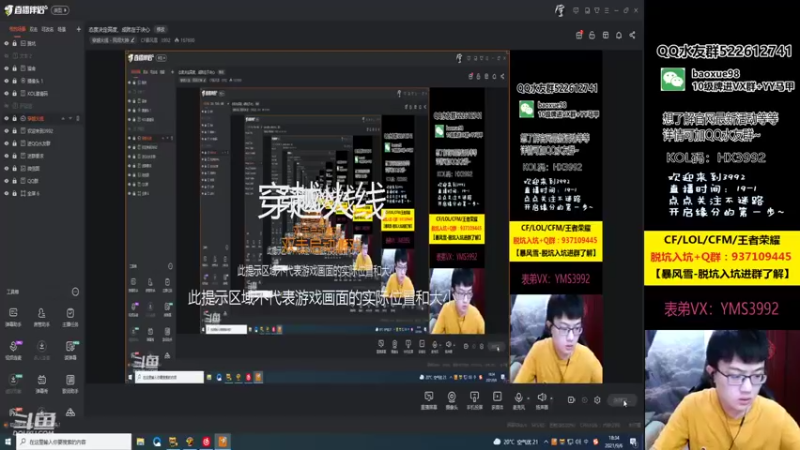This screenshot has width=800, height=450.
Task: Click share icon in top toolbar
Action: click(633, 35)
